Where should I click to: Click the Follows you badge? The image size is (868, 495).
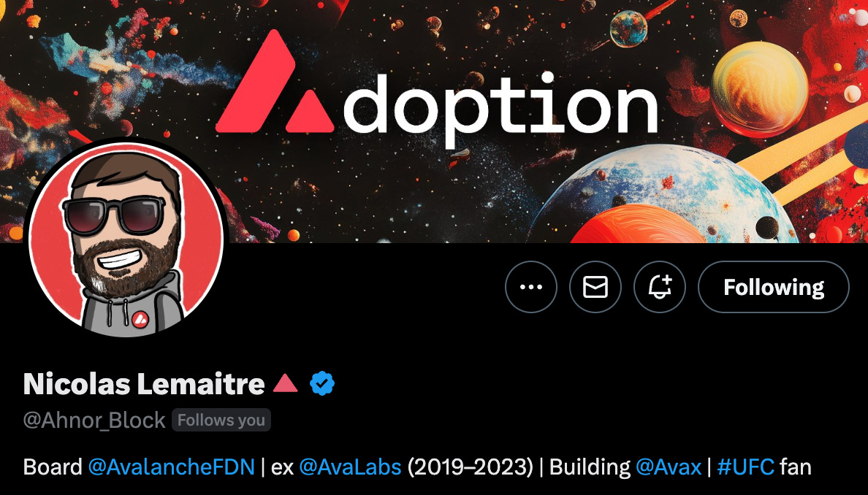pyautogui.click(x=221, y=421)
